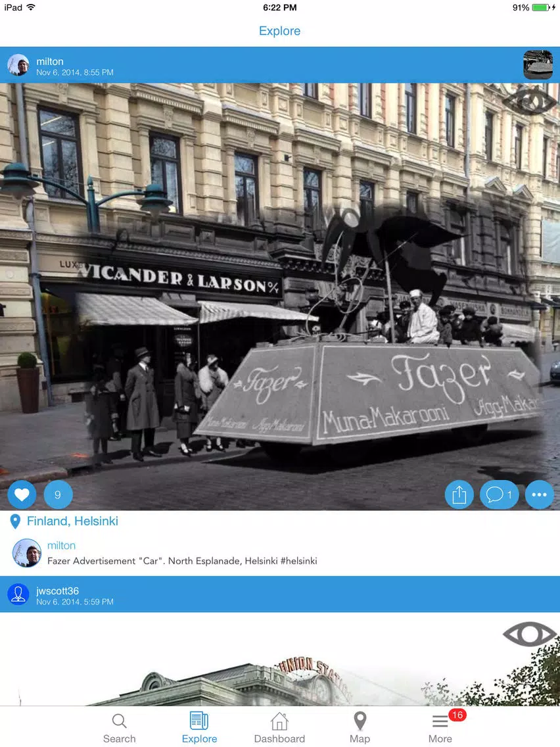This screenshot has height=747, width=560.
Task: Open the original photo thumbnail in milton's header
Action: coord(538,65)
